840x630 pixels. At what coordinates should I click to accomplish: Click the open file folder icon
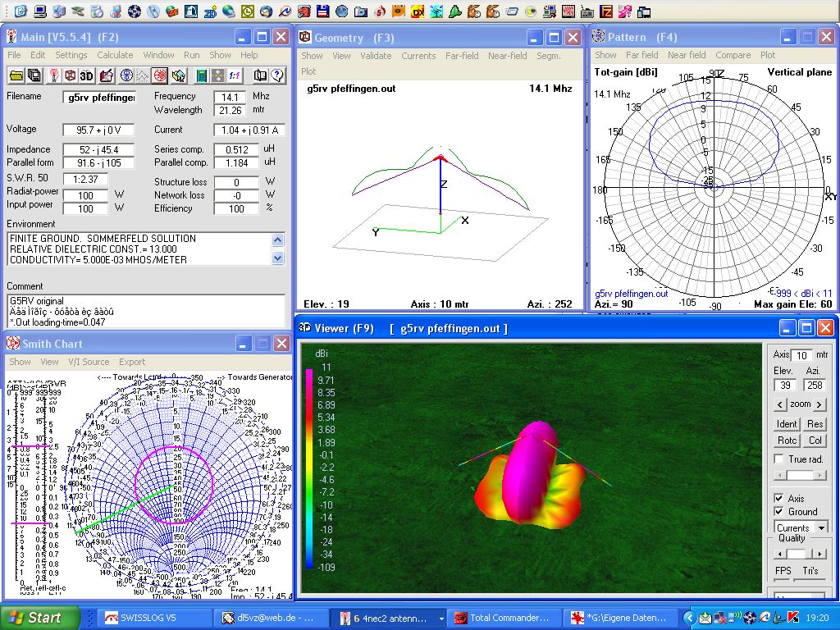(x=16, y=75)
